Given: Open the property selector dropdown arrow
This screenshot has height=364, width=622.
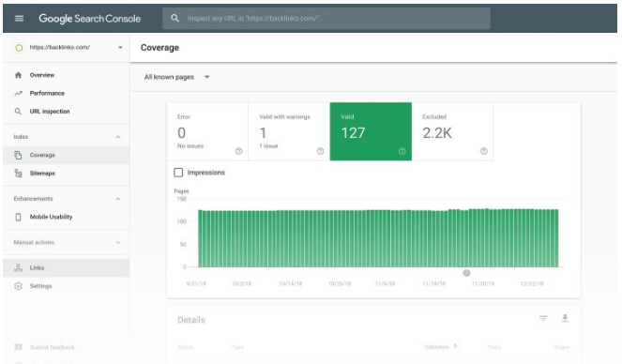Looking at the screenshot, I should [x=120, y=48].
